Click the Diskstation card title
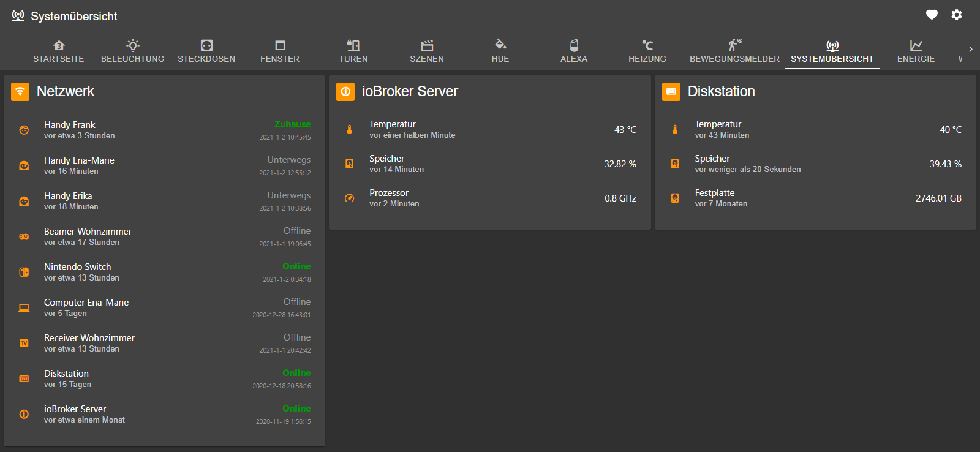980x452 pixels. click(721, 91)
